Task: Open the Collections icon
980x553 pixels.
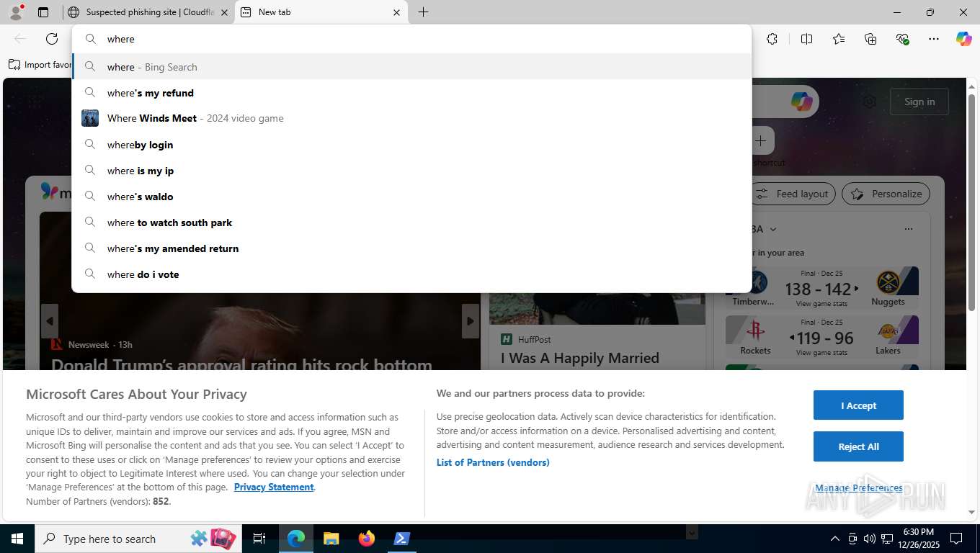Action: click(870, 39)
